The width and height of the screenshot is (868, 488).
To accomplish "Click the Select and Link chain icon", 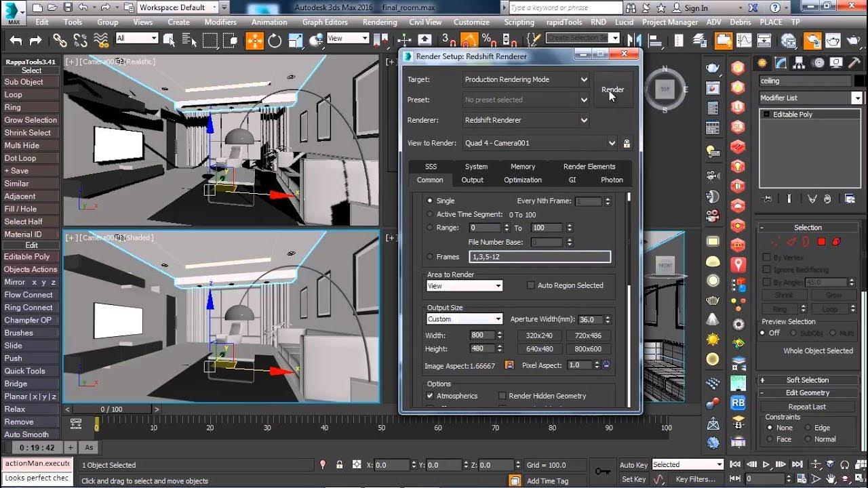I will pyautogui.click(x=60, y=40).
